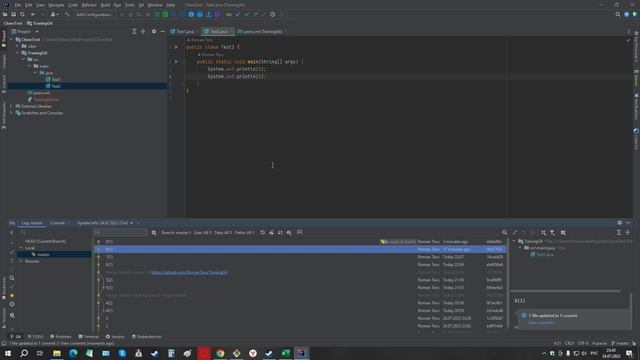Click Expand All icon in Project panel

[x=134, y=31]
